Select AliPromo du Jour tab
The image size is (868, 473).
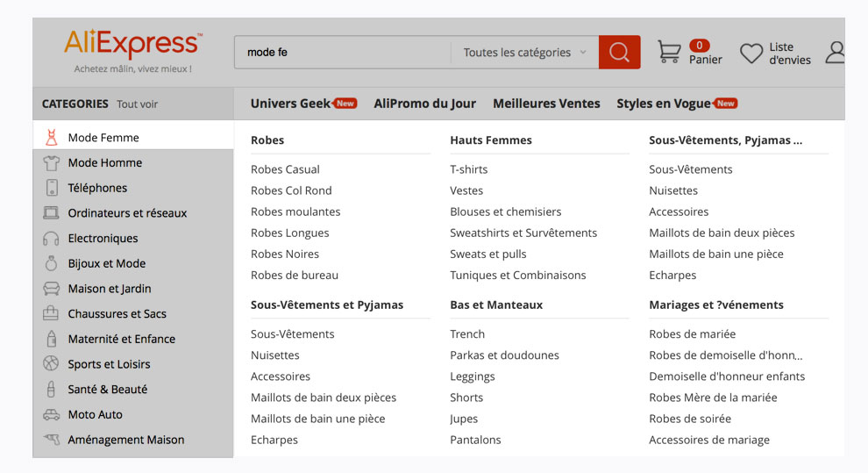tap(424, 104)
